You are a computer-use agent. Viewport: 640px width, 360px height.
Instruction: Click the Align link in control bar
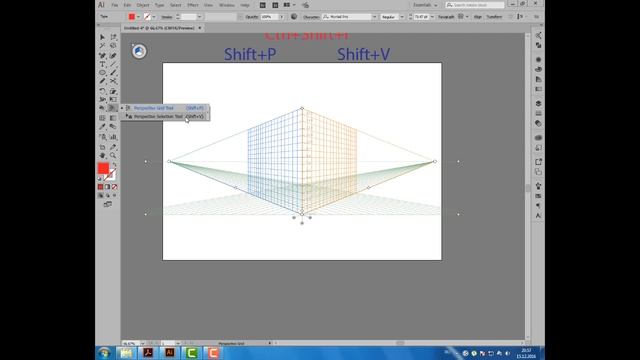478,17
